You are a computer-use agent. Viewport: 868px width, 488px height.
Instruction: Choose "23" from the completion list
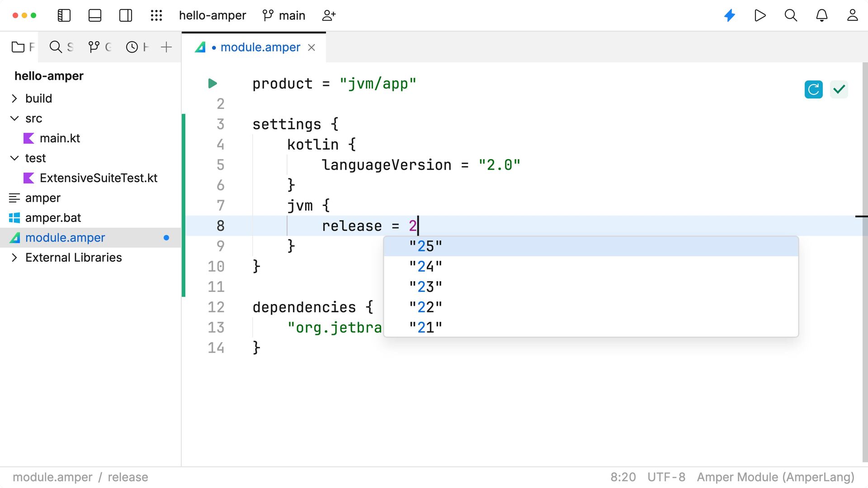click(x=591, y=287)
